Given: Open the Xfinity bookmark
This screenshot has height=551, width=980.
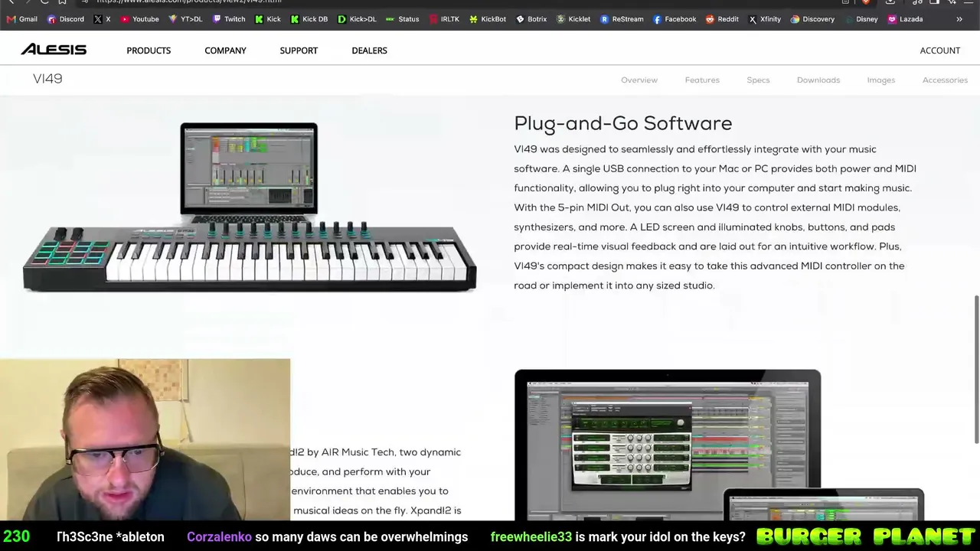Looking at the screenshot, I should (764, 19).
